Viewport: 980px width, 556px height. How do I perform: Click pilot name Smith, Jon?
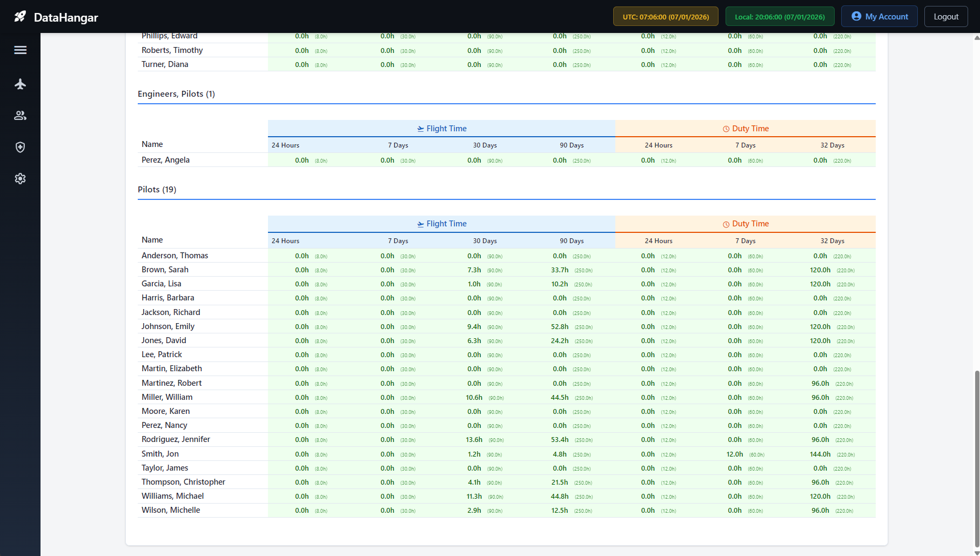(160, 454)
